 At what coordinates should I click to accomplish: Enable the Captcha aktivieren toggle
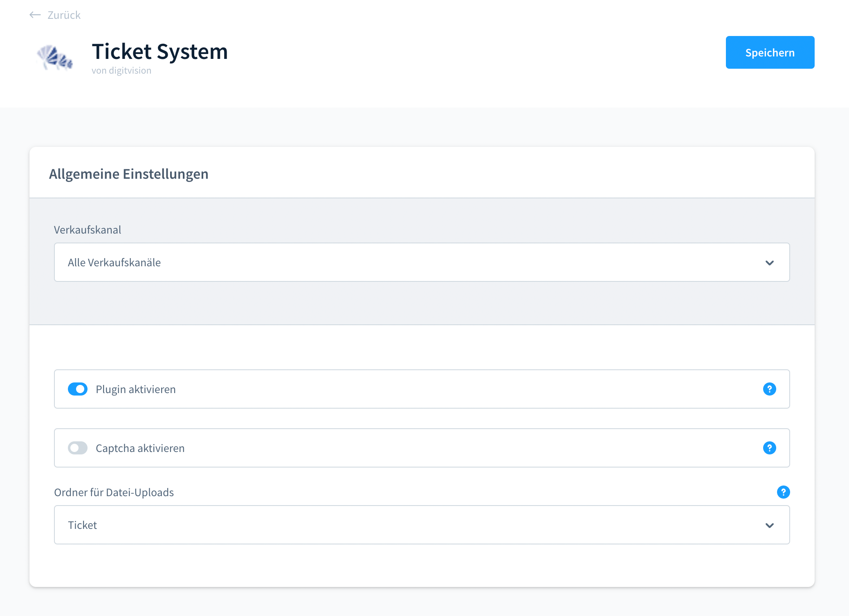pyautogui.click(x=78, y=448)
